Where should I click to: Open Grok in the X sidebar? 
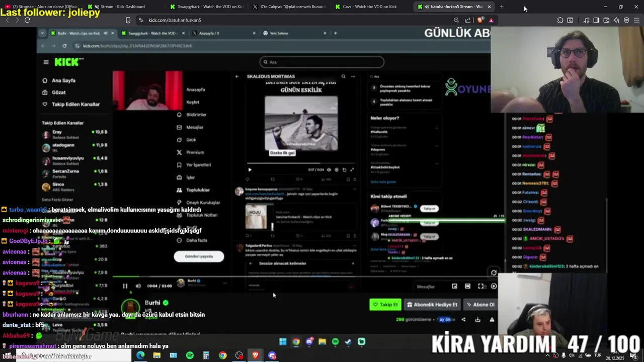186,140
